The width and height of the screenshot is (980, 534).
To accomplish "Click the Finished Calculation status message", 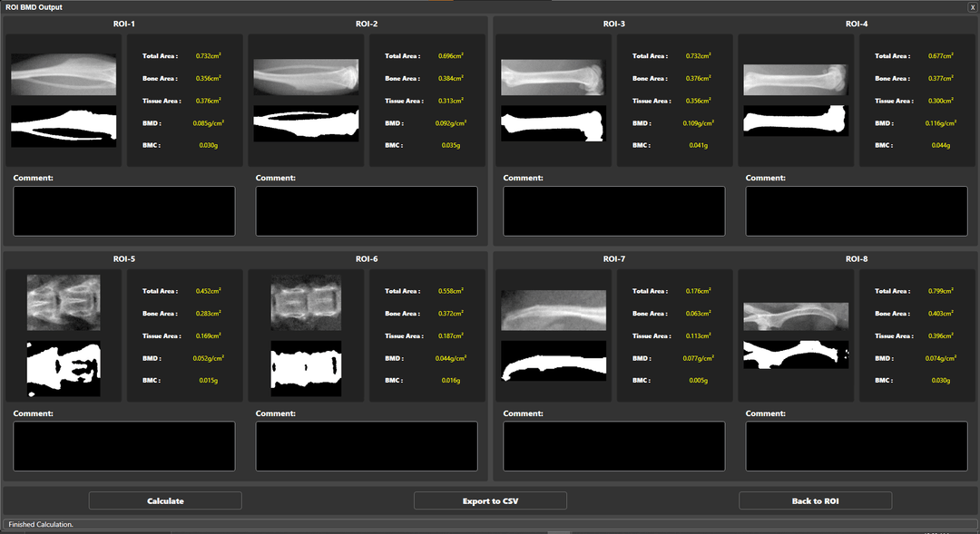I will tap(41, 524).
